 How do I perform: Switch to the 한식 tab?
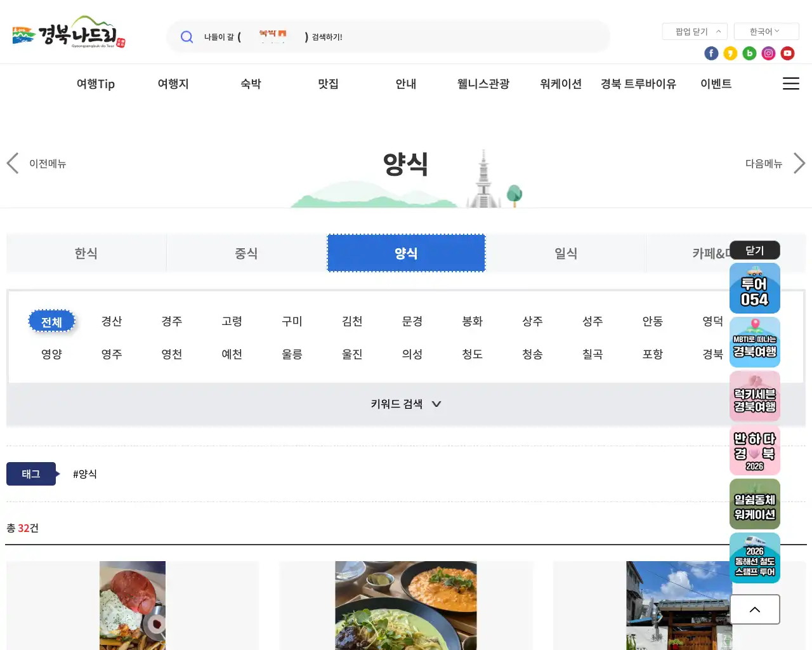tap(86, 253)
